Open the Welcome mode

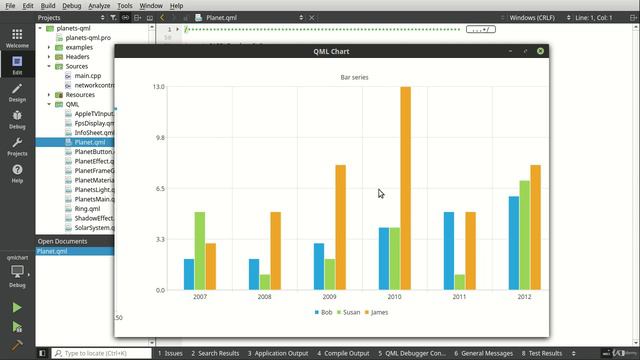(x=17, y=38)
